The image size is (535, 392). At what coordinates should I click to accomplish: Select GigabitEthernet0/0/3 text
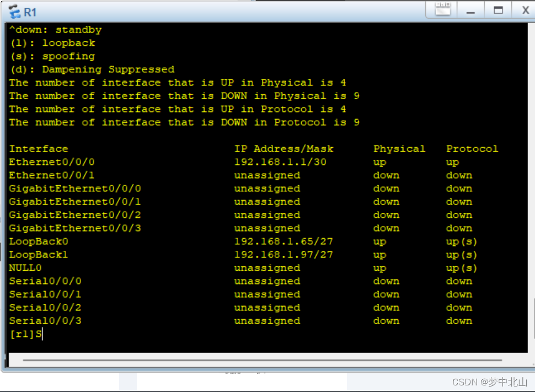(x=75, y=228)
